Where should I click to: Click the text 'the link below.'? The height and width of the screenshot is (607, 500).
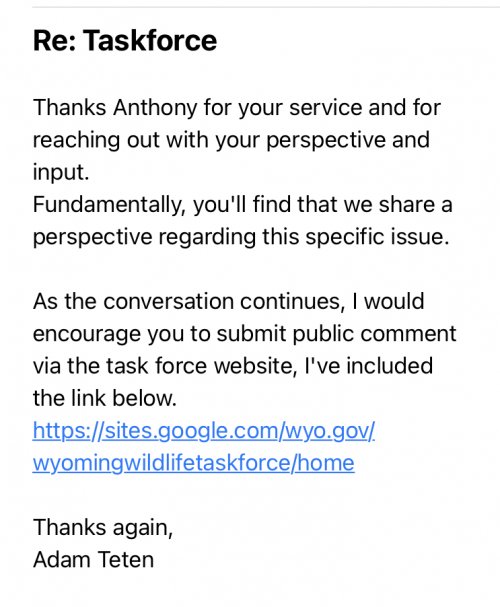pyautogui.click(x=105, y=398)
